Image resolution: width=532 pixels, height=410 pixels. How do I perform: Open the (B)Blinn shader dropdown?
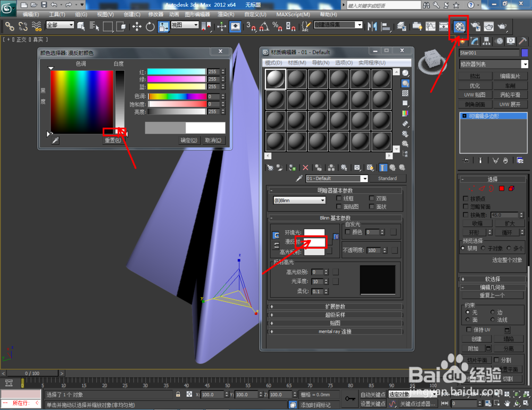pyautogui.click(x=300, y=200)
